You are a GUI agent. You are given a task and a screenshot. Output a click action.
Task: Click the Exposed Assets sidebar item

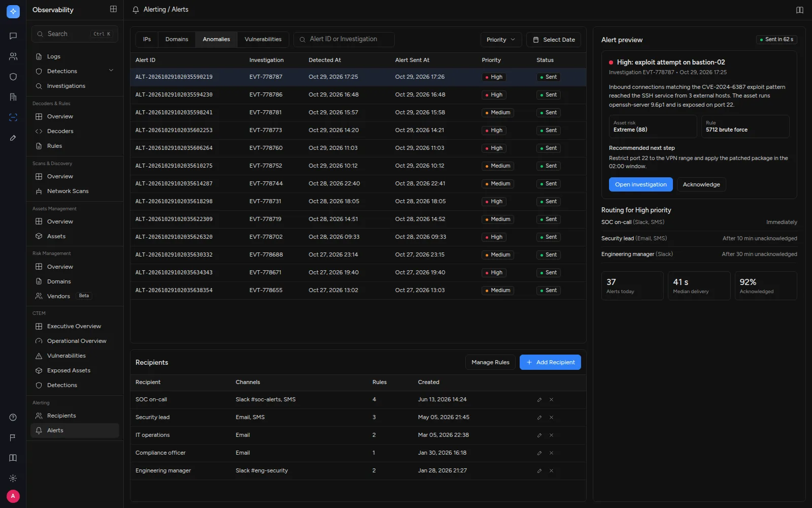click(75, 370)
